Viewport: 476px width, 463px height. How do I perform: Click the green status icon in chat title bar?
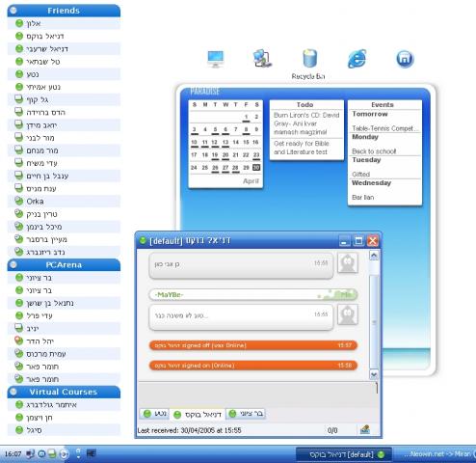point(143,240)
